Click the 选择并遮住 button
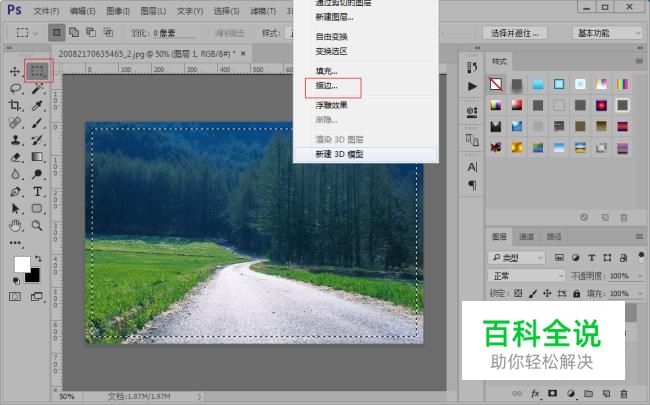 coord(514,33)
